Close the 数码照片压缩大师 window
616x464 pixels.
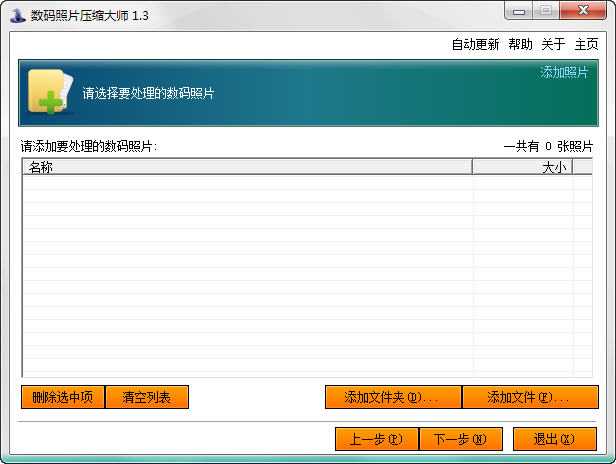(583, 11)
